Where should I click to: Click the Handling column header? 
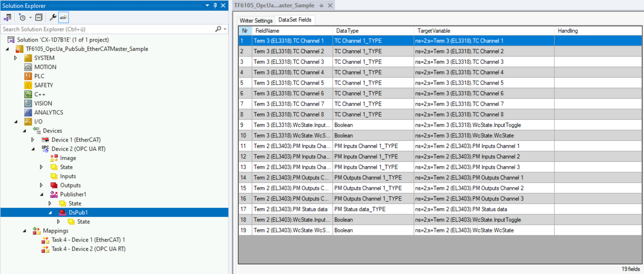click(x=598, y=31)
